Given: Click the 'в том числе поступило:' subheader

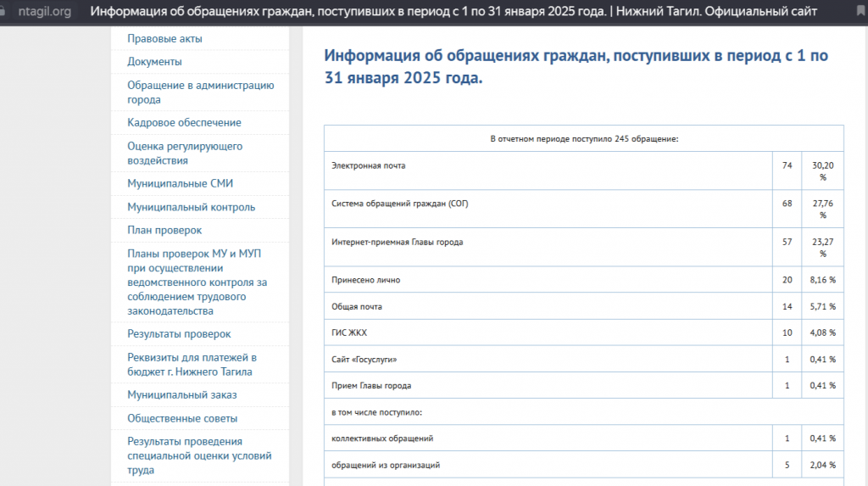Looking at the screenshot, I should tap(376, 412).
